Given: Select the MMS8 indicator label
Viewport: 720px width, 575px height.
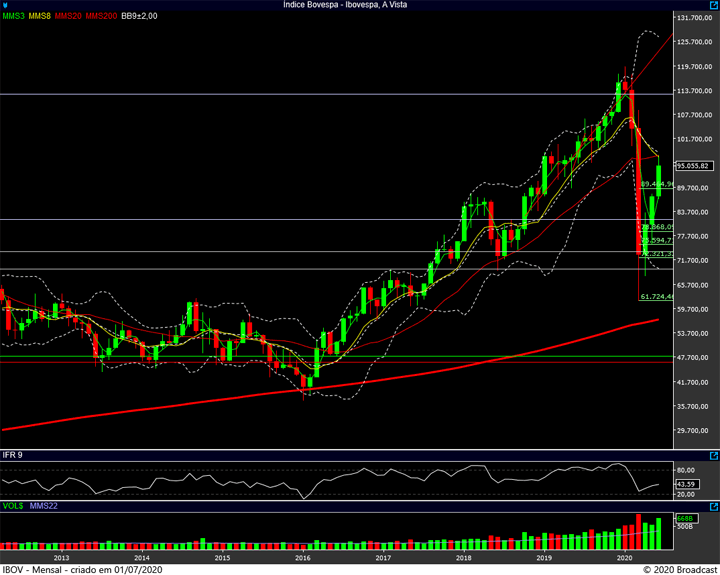Looking at the screenshot, I should (41, 17).
